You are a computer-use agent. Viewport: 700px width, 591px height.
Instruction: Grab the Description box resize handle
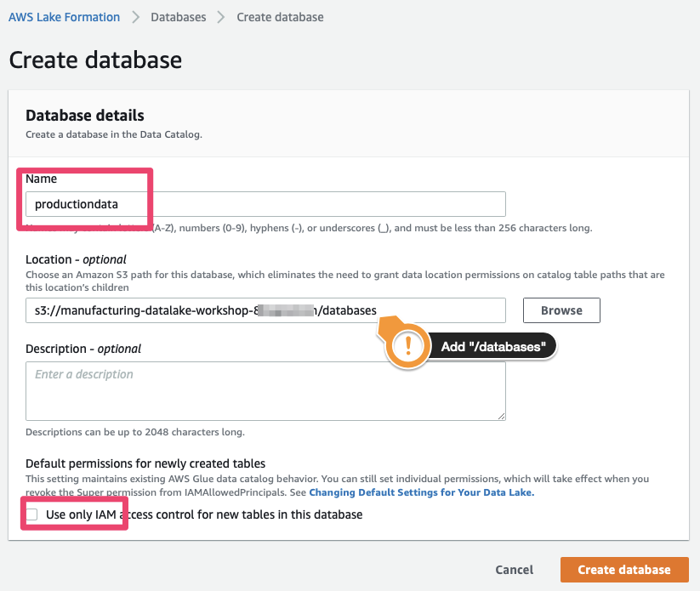[x=501, y=415]
